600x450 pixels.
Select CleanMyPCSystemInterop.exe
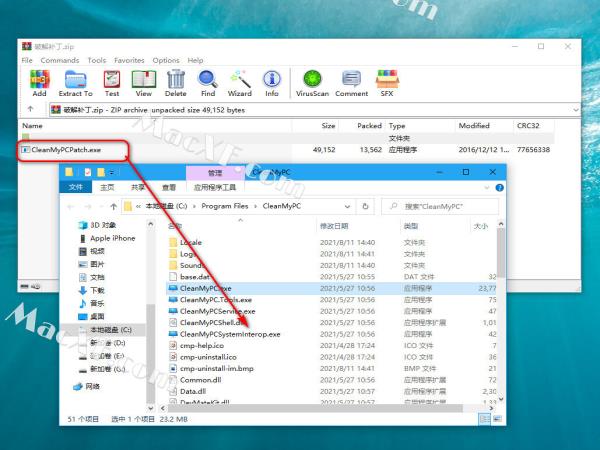(x=225, y=334)
